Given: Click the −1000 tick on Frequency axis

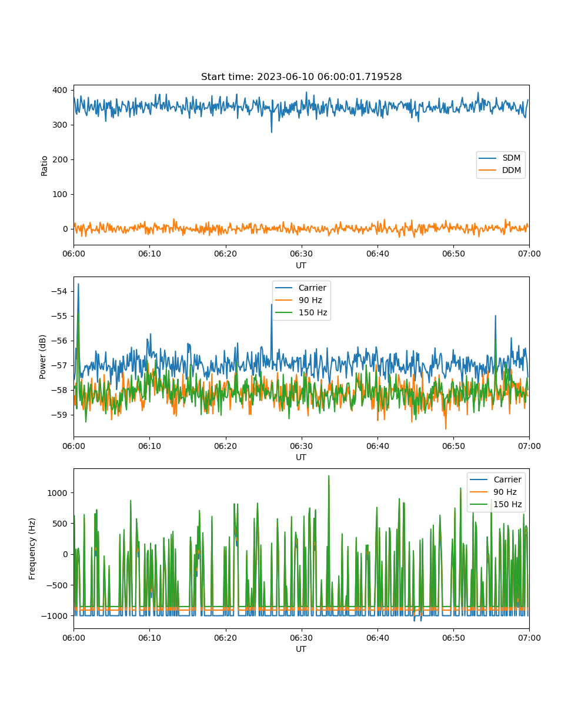Looking at the screenshot, I should click(55, 615).
